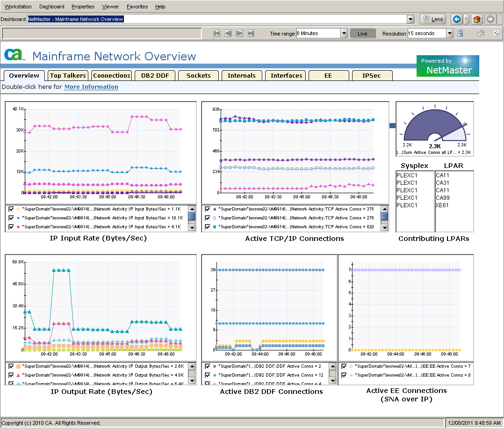Jump to the end of the time range
This screenshot has height=429, width=504.
251,33
